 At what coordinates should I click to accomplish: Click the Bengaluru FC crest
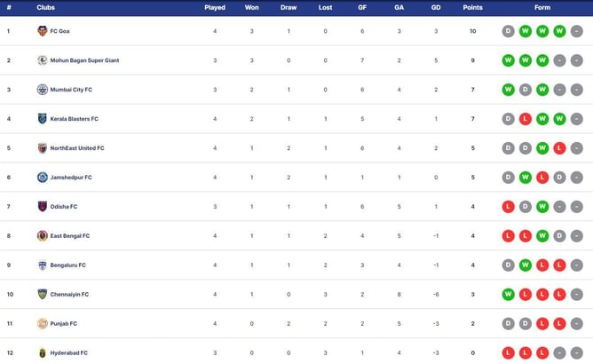pyautogui.click(x=42, y=265)
